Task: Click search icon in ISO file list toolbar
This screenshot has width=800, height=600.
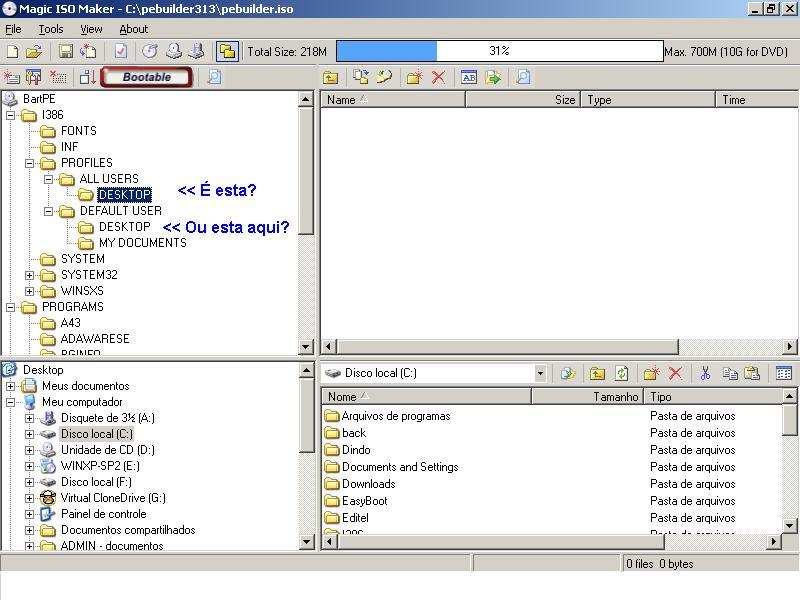Action: 523,77
